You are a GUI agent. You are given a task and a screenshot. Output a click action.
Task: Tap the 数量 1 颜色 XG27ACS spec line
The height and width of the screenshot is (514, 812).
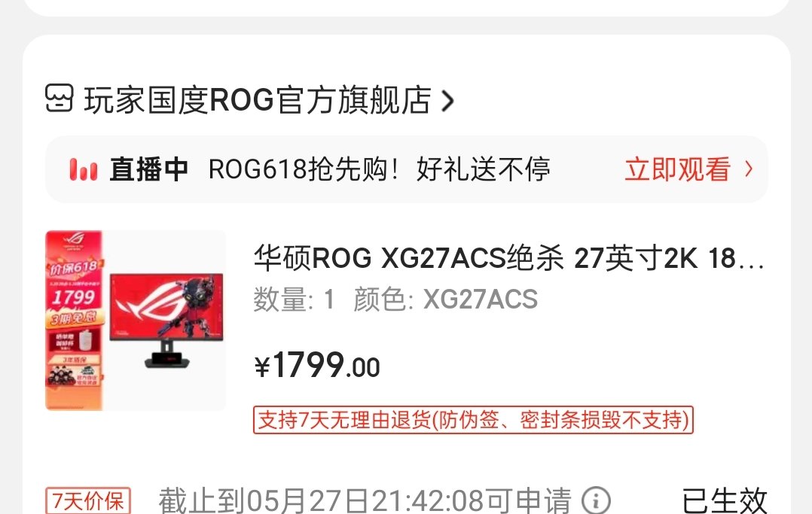(395, 300)
